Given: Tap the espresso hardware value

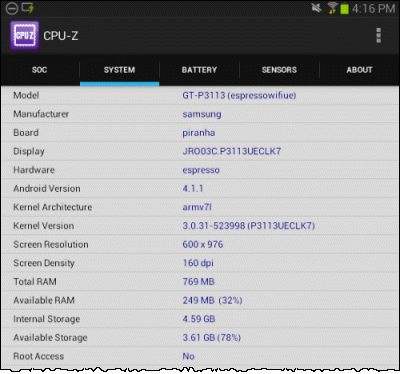Looking at the screenshot, I should [x=201, y=170].
